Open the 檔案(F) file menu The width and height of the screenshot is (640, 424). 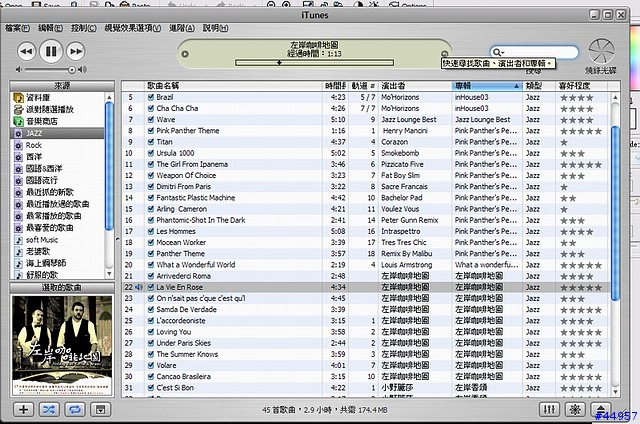17,28
